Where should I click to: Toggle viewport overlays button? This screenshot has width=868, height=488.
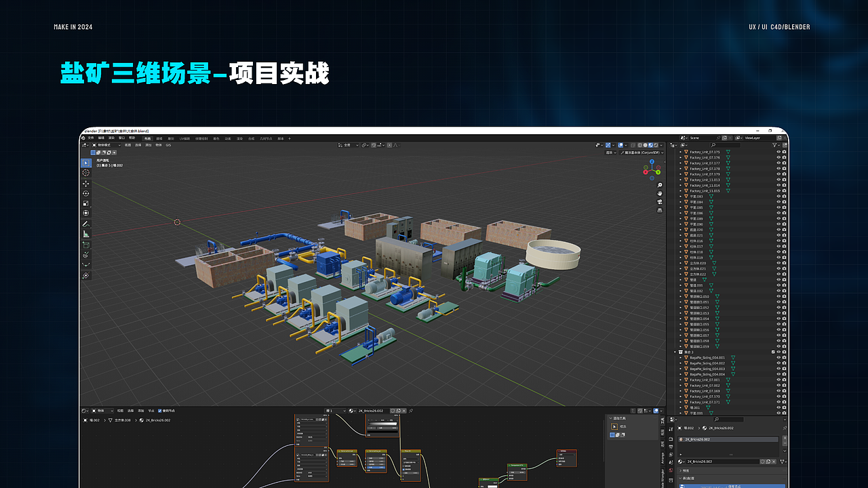[x=620, y=145]
